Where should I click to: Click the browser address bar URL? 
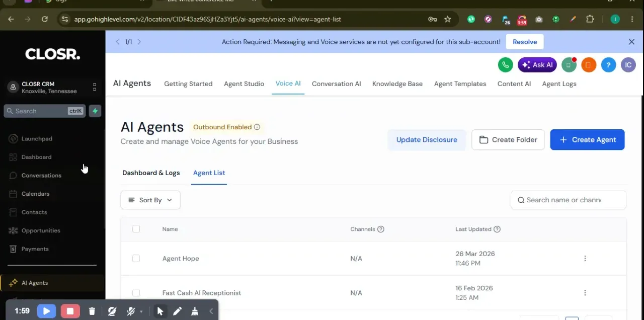pyautogui.click(x=207, y=19)
